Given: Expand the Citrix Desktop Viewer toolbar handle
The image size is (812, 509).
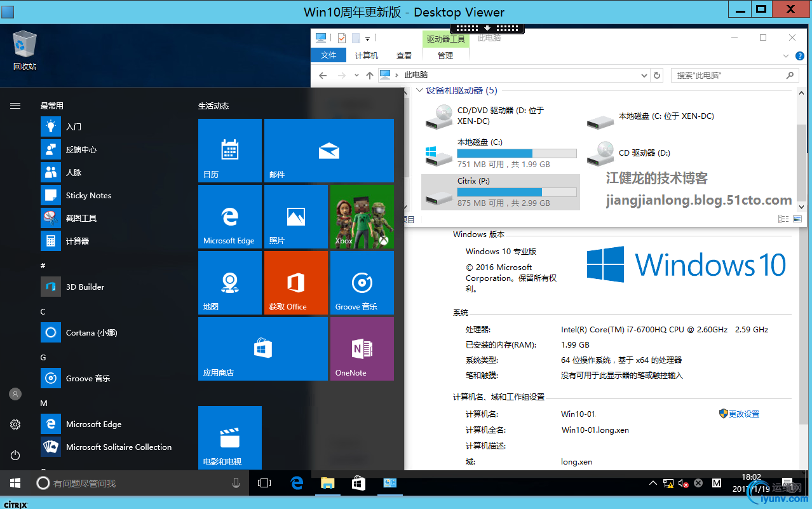Looking at the screenshot, I should tap(487, 28).
